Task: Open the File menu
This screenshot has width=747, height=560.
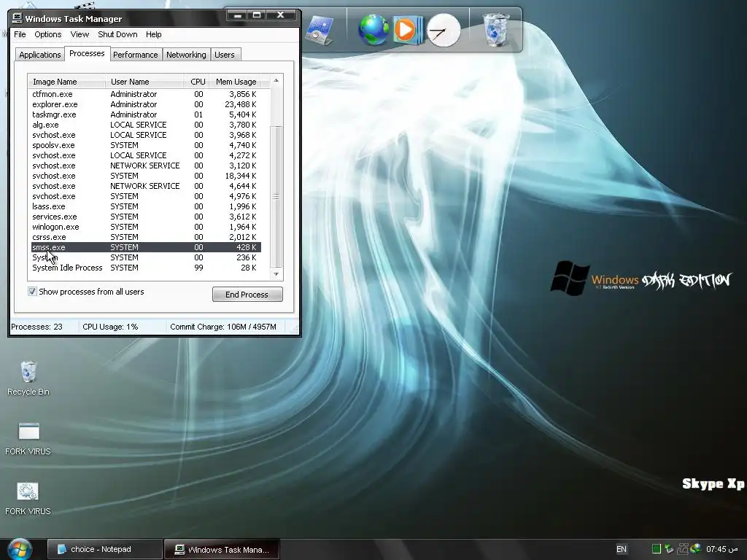Action: (20, 34)
